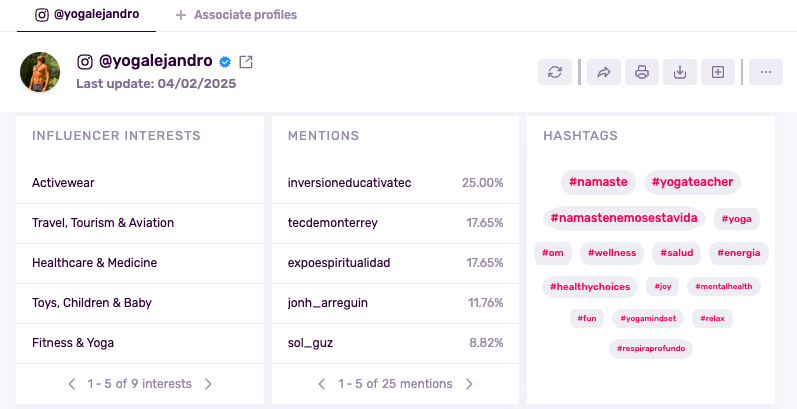The image size is (797, 409).
Task: Select the #yogateacher hashtag
Action: pos(692,182)
